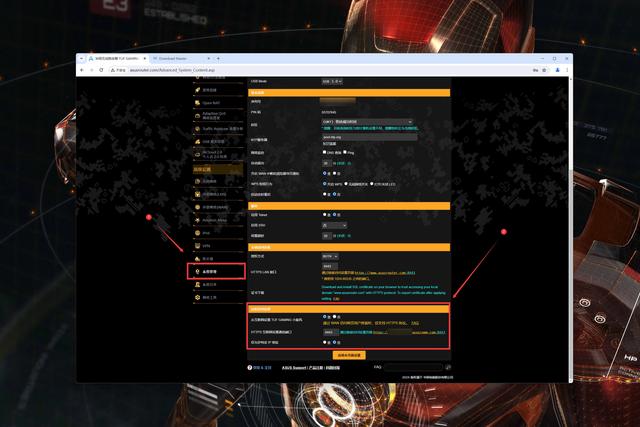Select the LED on/off WPS button option

[x=371, y=184]
